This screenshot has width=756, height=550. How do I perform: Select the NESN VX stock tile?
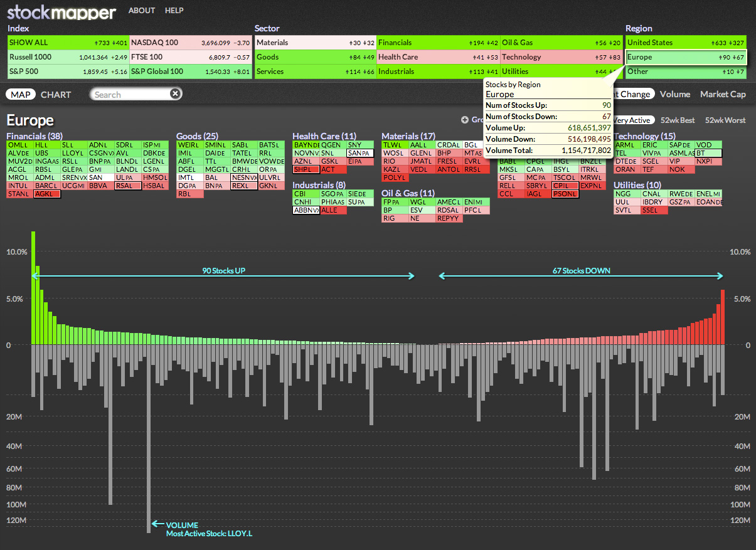[243, 177]
